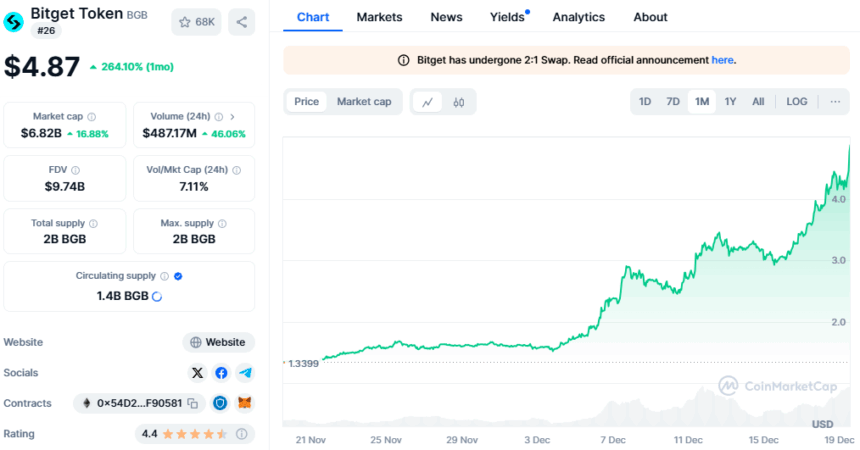Show Vol/Mkt Cap (24h) info icon
Image resolution: width=860 pixels, height=450 pixels.
[236, 170]
